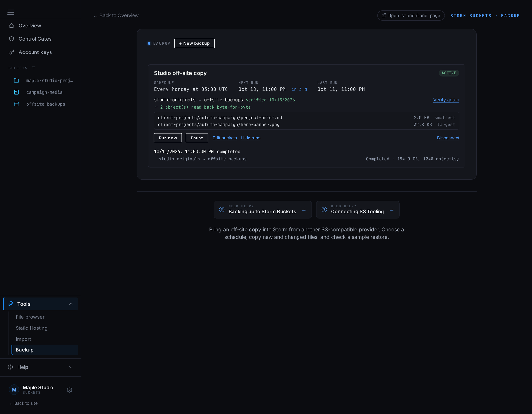This screenshot has height=414, width=532.
Task: Click Edit buckets link
Action: point(224,138)
